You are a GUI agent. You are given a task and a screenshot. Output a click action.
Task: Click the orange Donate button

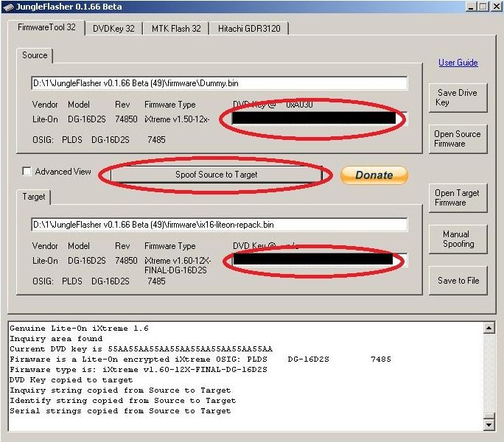[374, 175]
